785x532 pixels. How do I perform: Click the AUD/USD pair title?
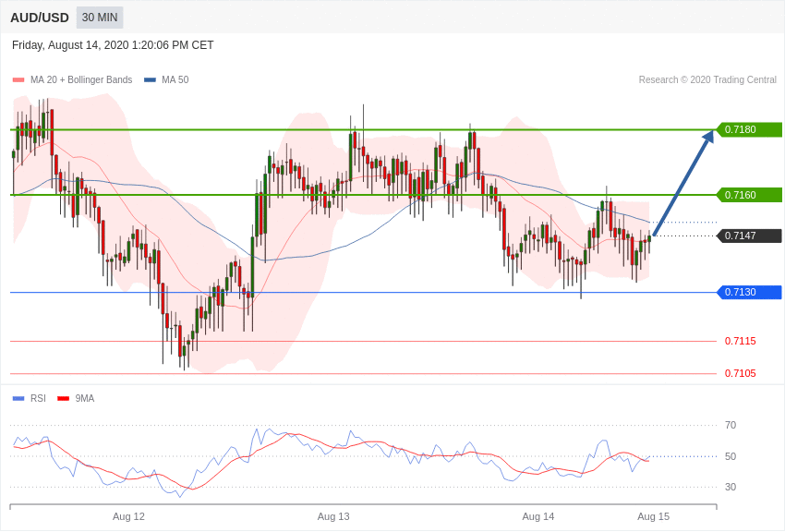pyautogui.click(x=40, y=18)
